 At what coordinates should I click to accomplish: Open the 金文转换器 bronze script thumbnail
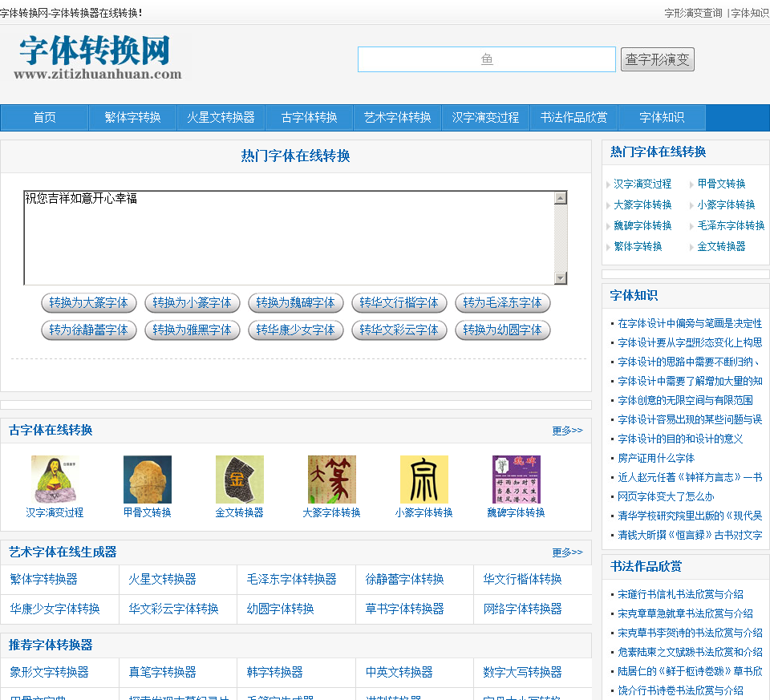click(x=240, y=479)
